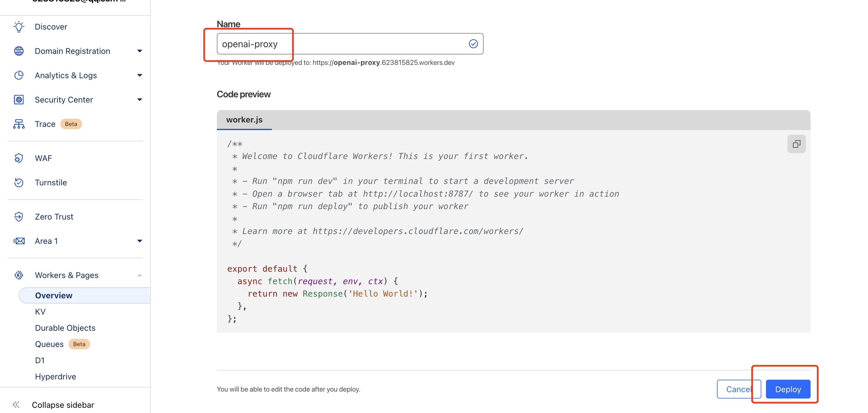Expand the Area 1 arrow

point(140,241)
